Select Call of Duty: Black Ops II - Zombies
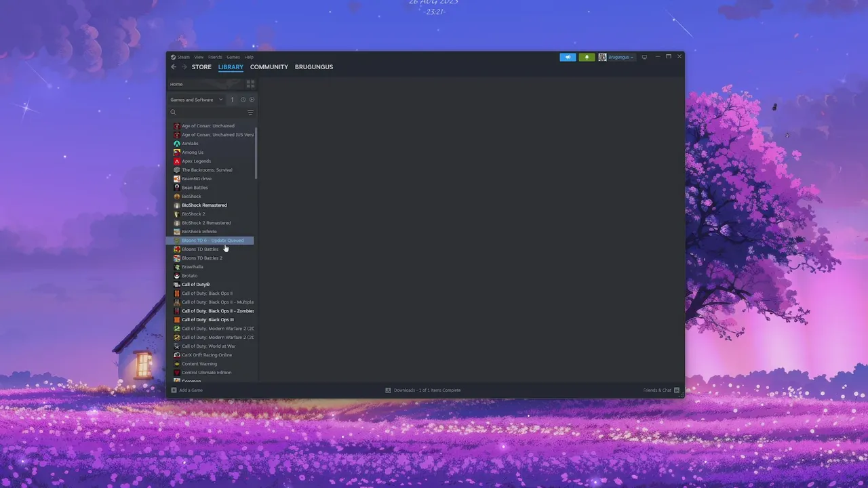Viewport: 868px width, 488px height. point(210,311)
